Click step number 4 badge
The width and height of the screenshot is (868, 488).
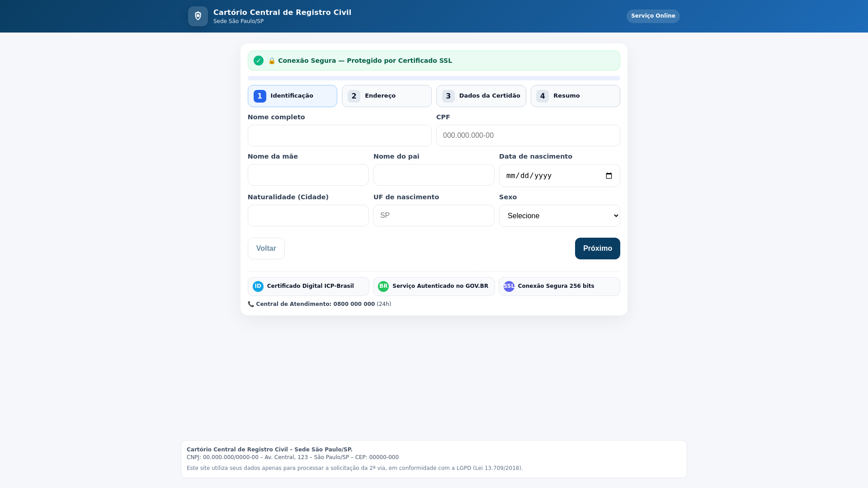coord(542,96)
